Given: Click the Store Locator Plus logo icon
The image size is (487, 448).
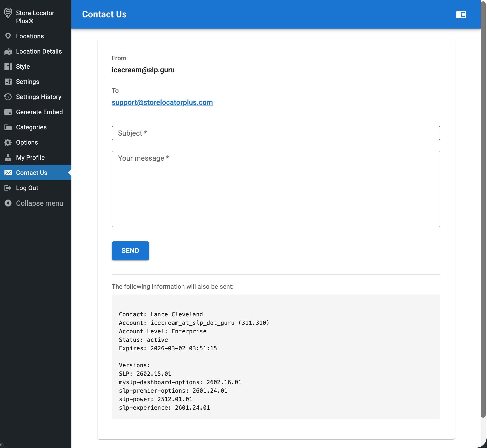Looking at the screenshot, I should click(x=8, y=13).
